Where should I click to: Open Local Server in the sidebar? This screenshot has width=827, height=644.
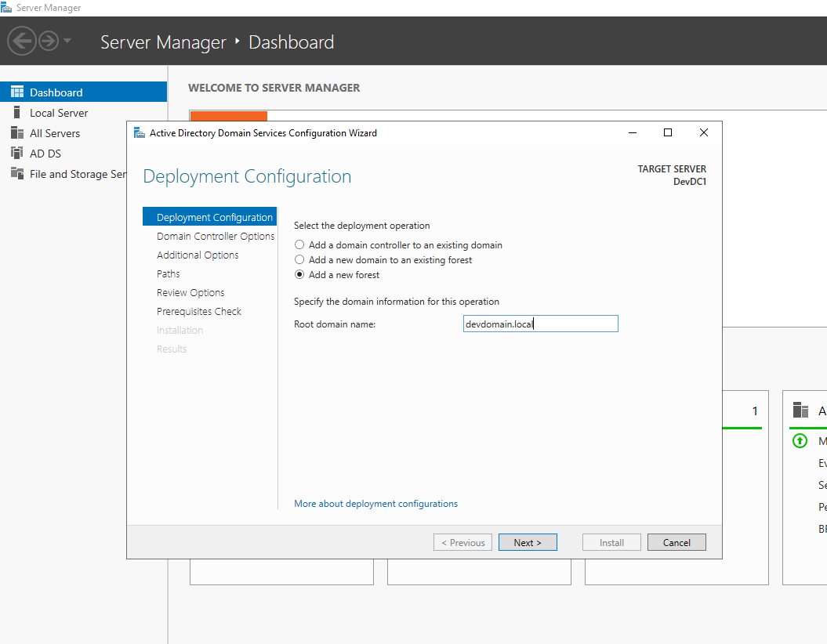tap(83, 113)
